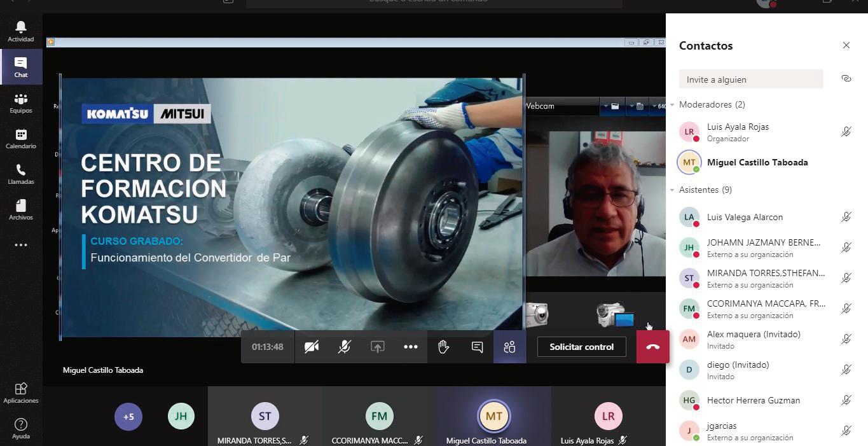Select Alex maquera (Invitado) contact
868x446 pixels.
coord(766,339)
